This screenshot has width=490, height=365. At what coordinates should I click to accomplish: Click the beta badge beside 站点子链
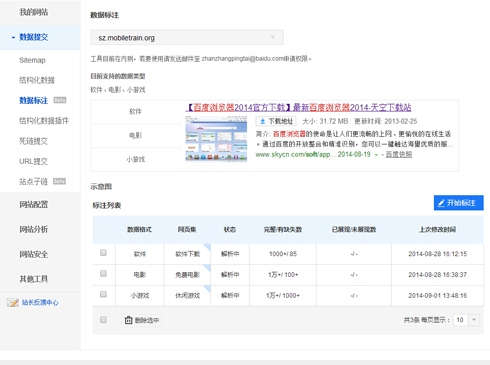(60, 181)
